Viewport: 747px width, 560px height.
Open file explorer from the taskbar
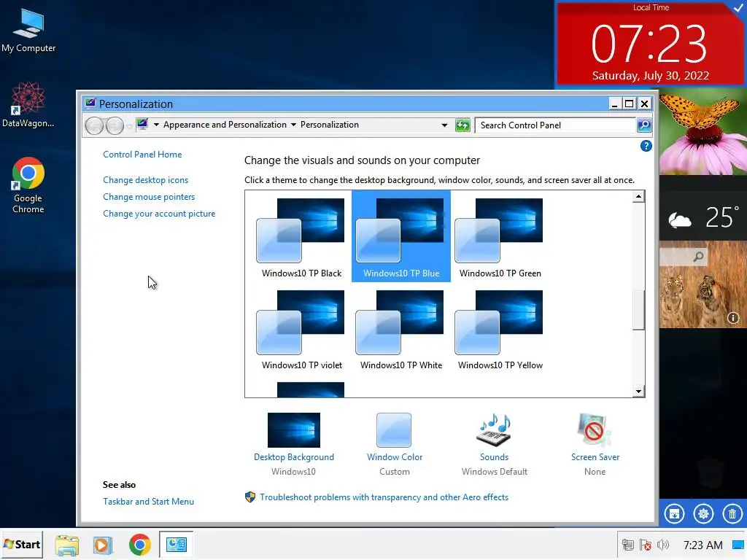coord(66,545)
